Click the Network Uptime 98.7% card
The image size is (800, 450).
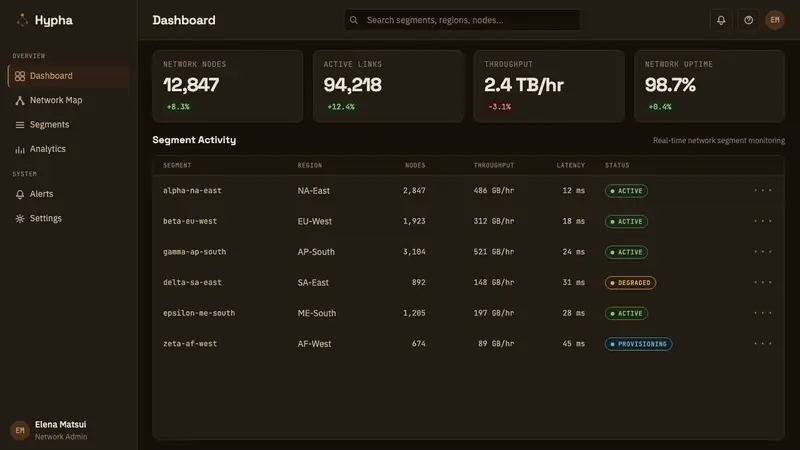coord(709,86)
